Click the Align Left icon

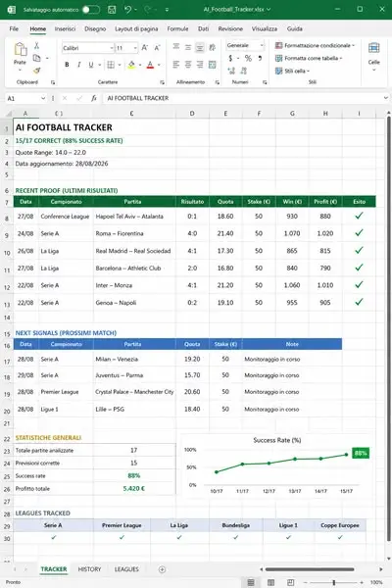tap(176, 65)
